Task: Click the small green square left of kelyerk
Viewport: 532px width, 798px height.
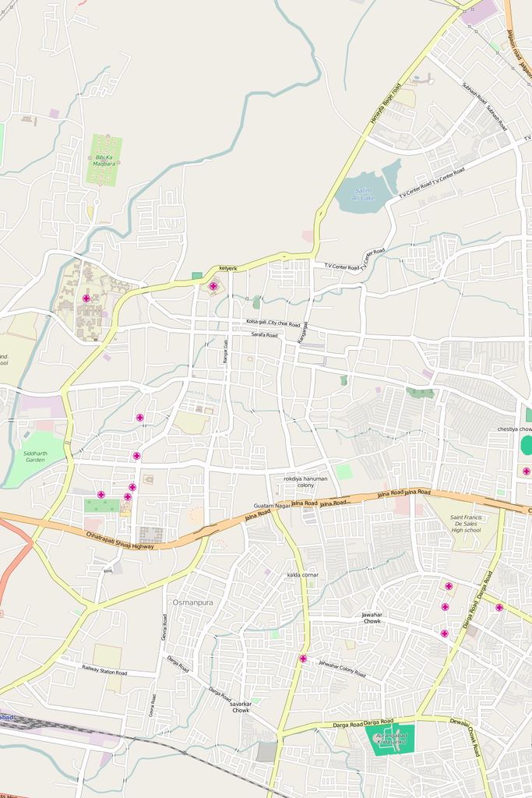Action: click(197, 275)
